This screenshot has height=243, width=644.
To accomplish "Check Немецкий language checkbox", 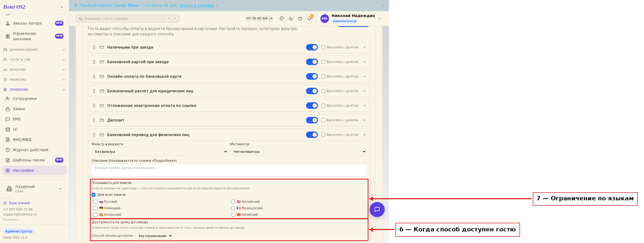I will 96,208.
